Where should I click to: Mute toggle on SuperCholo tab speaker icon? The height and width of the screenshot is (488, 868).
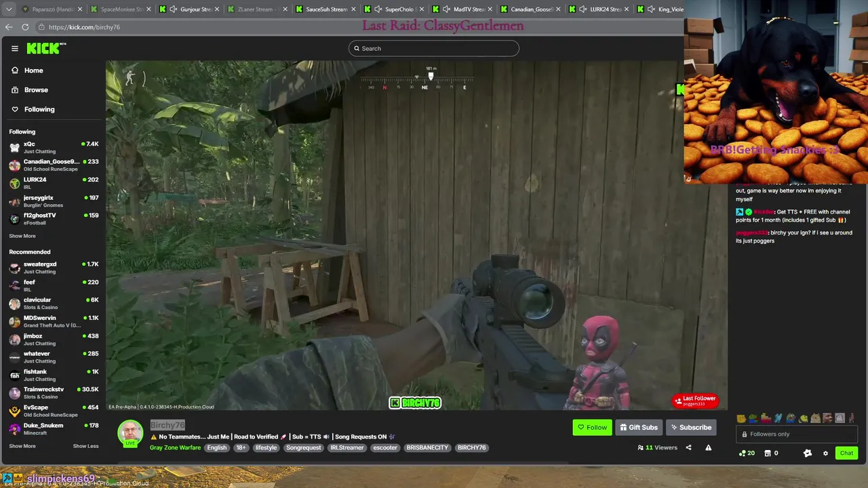point(378,9)
